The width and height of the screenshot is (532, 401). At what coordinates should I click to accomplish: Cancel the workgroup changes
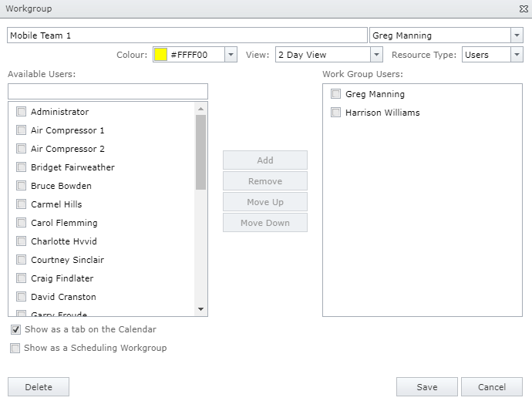(491, 387)
